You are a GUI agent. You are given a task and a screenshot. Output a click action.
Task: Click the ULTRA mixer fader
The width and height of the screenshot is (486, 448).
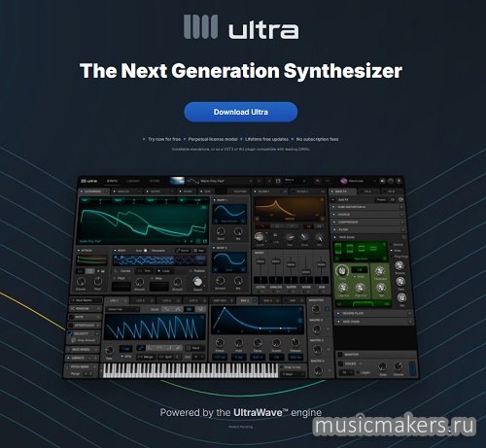pyautogui.click(x=260, y=261)
